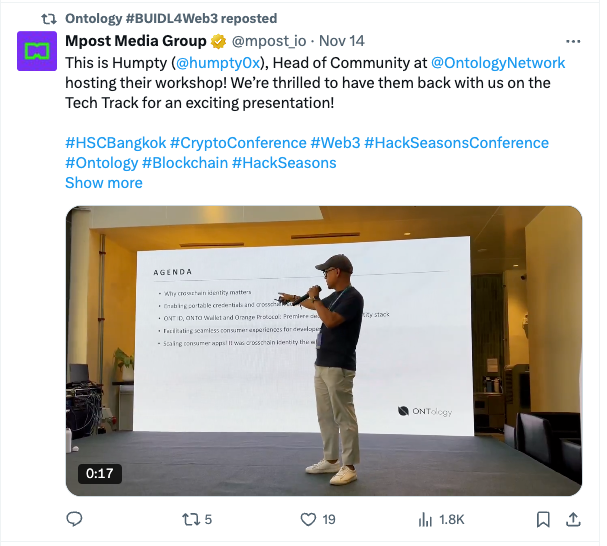Click the gold verified badge

click(216, 42)
